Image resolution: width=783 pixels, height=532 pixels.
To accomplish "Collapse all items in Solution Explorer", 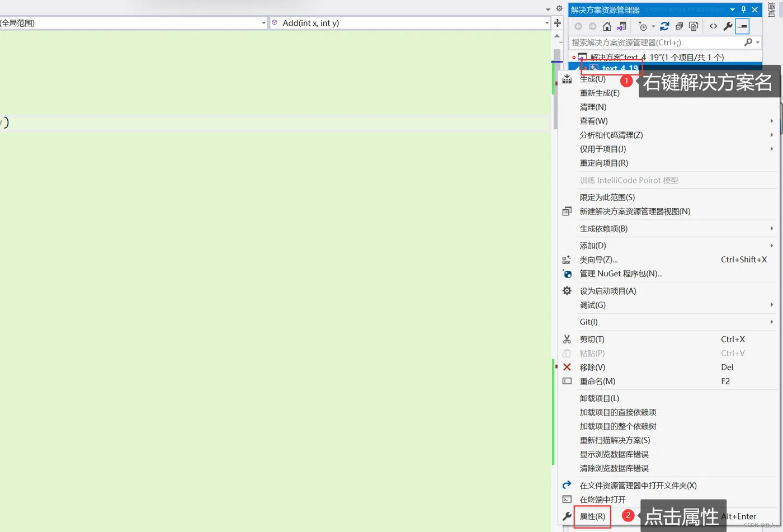I will pos(678,26).
